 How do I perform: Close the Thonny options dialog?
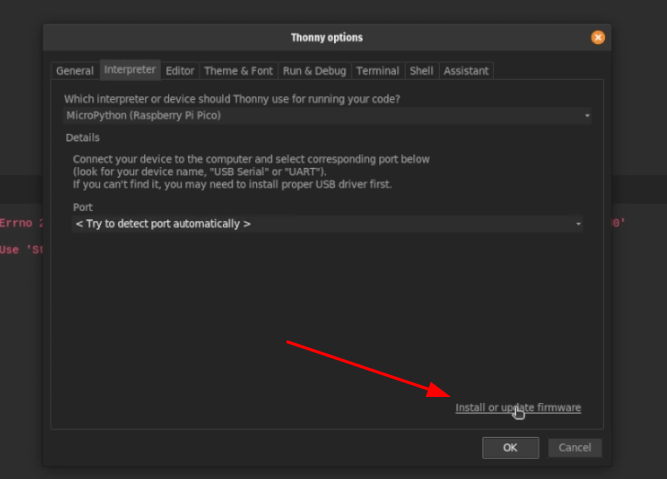[x=598, y=37]
